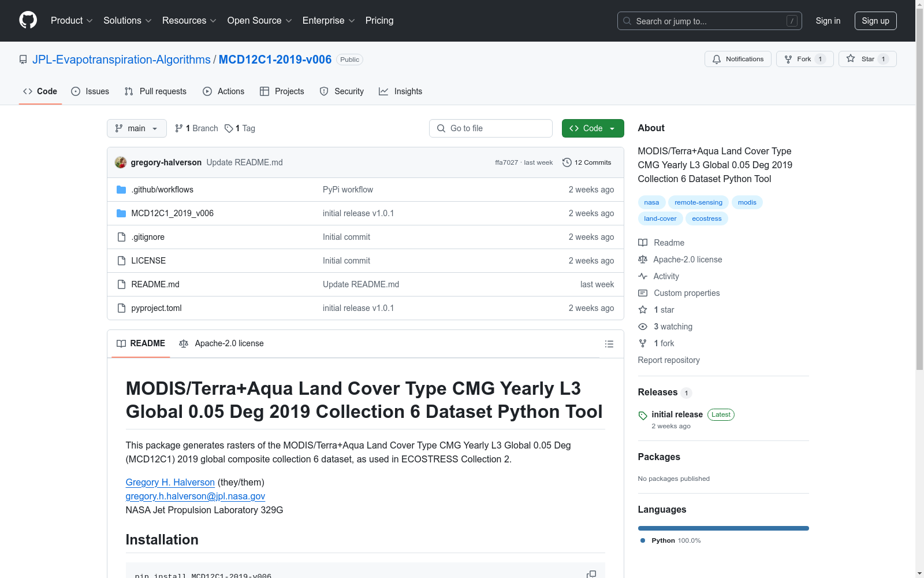Click the nasa topic tag

point(651,202)
